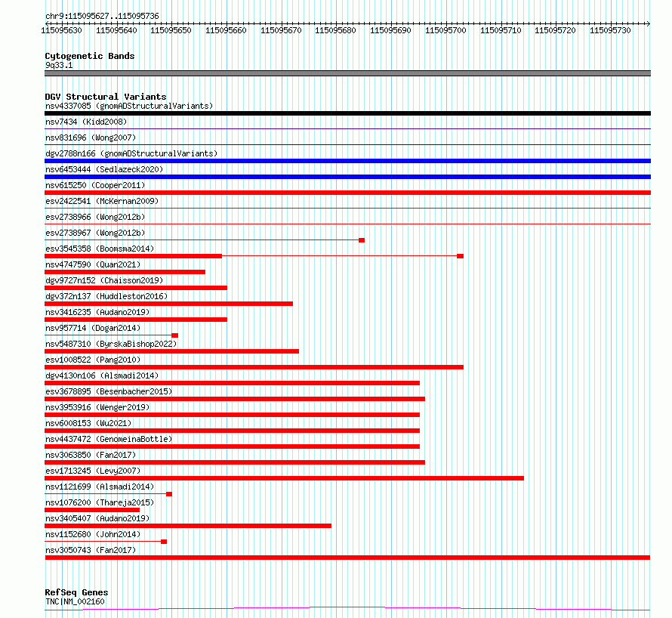The image size is (672, 618).
Task: Open variant dgv372n137 (Huddleston2016)
Action: pyautogui.click(x=106, y=296)
